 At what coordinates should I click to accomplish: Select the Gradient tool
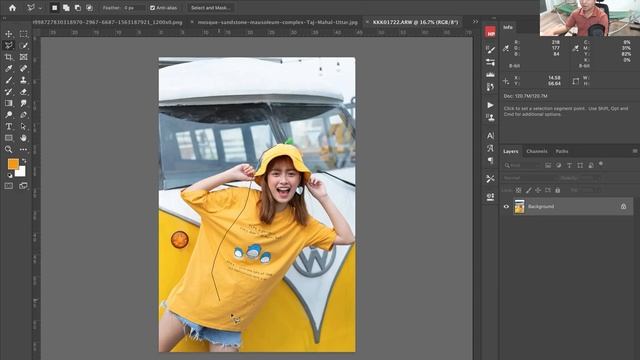click(x=9, y=103)
